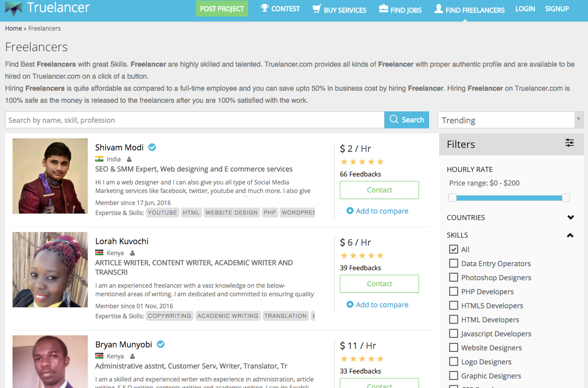Open the Buy Services menu item

pyautogui.click(x=340, y=10)
